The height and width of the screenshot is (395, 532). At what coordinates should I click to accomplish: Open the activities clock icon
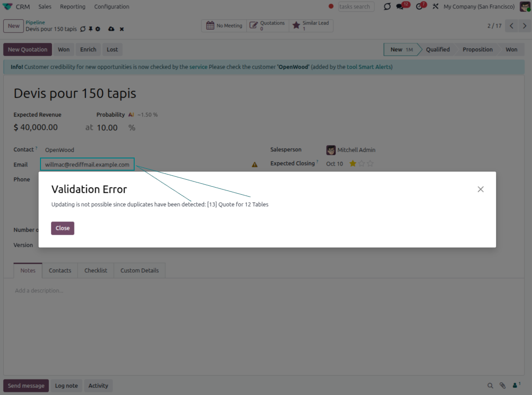tap(419, 7)
